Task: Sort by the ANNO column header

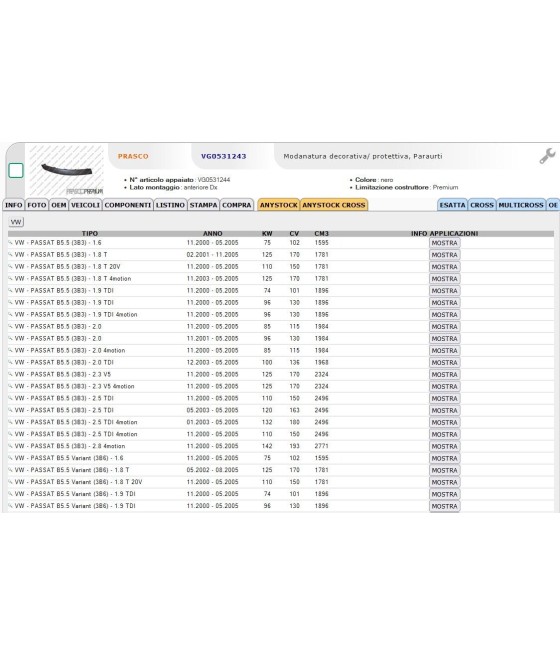Action: (213, 234)
